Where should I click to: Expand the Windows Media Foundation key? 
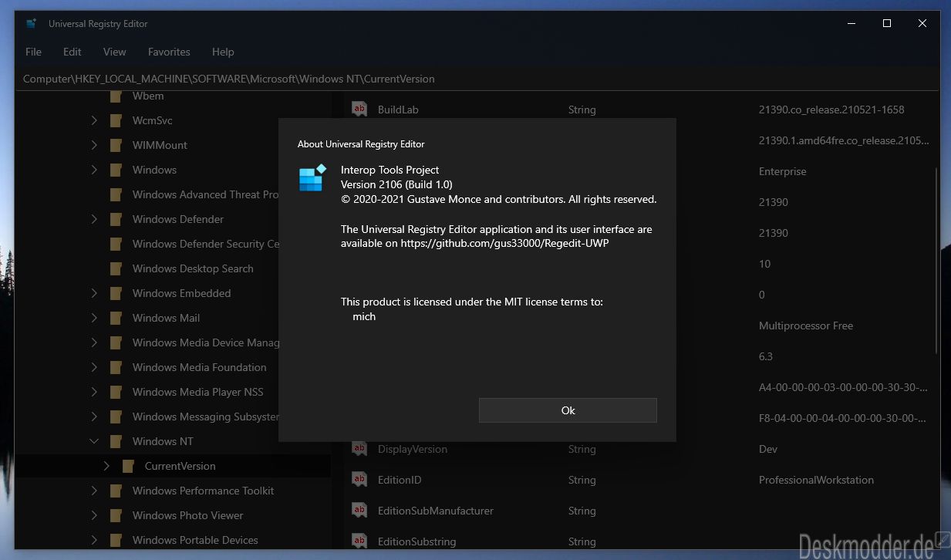click(94, 368)
